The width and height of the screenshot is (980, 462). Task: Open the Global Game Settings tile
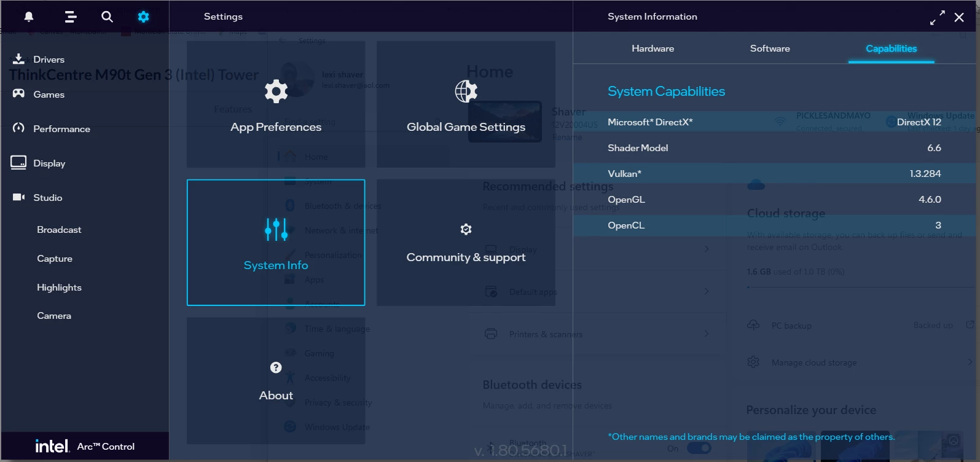pos(466,104)
